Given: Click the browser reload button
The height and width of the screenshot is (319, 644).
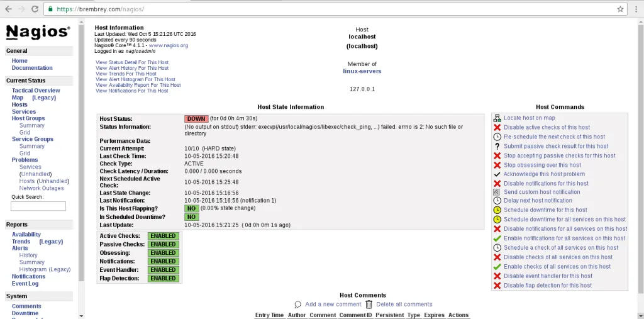Looking at the screenshot, I should click(35, 9).
